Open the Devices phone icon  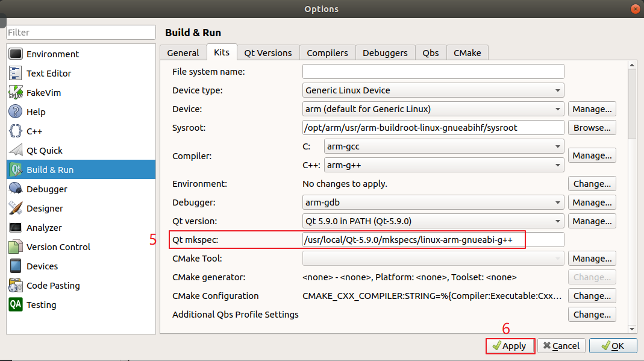click(16, 266)
